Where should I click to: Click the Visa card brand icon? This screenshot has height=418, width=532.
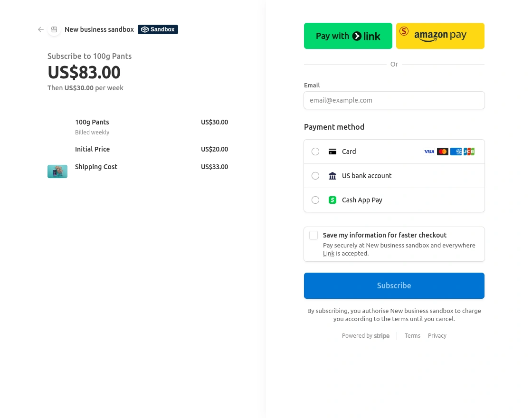(x=429, y=151)
